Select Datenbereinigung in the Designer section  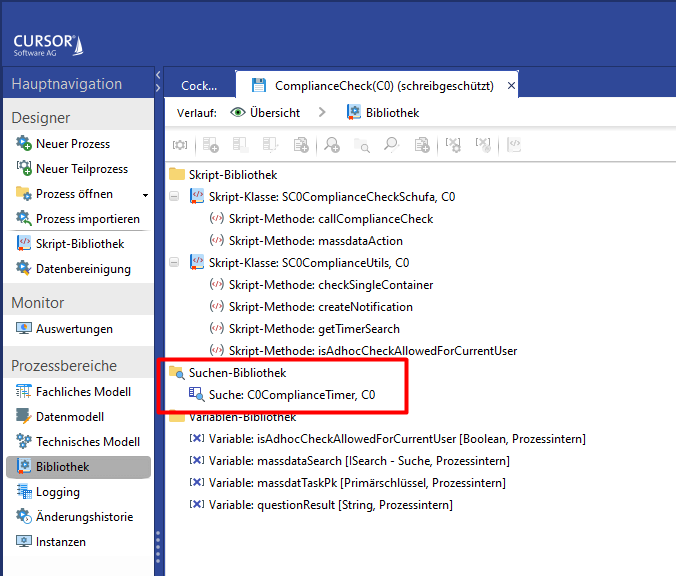click(82, 268)
